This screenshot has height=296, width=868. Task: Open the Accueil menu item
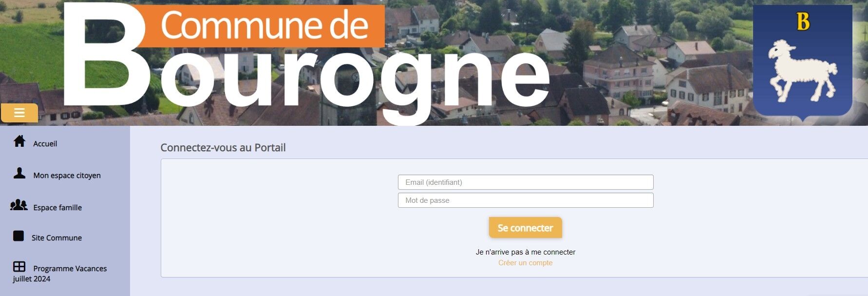[45, 144]
